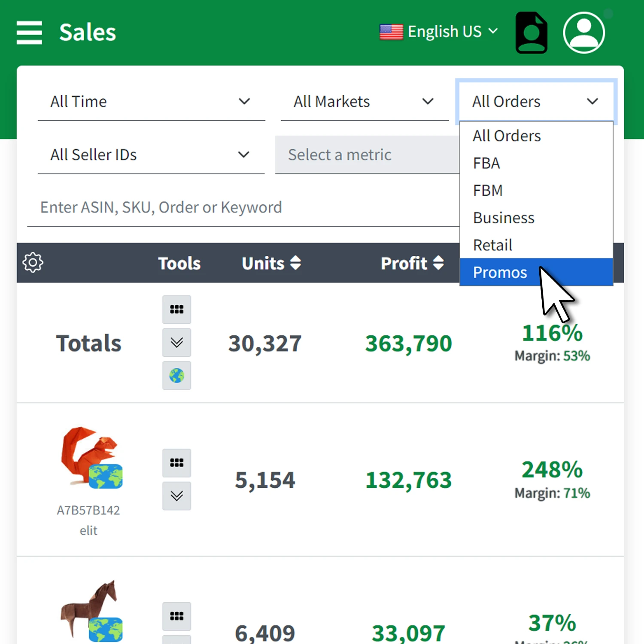This screenshot has width=644, height=644.
Task: Click units value 5,154
Action: coord(265,480)
